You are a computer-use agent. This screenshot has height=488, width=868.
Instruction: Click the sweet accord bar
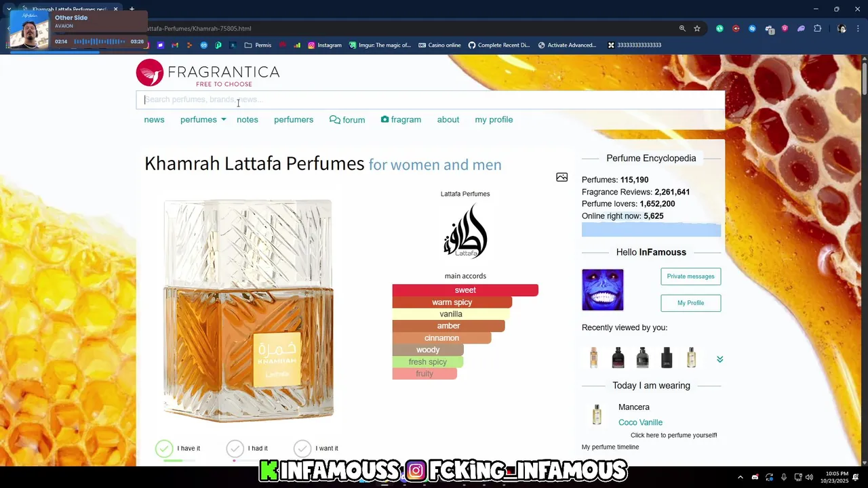(x=465, y=290)
